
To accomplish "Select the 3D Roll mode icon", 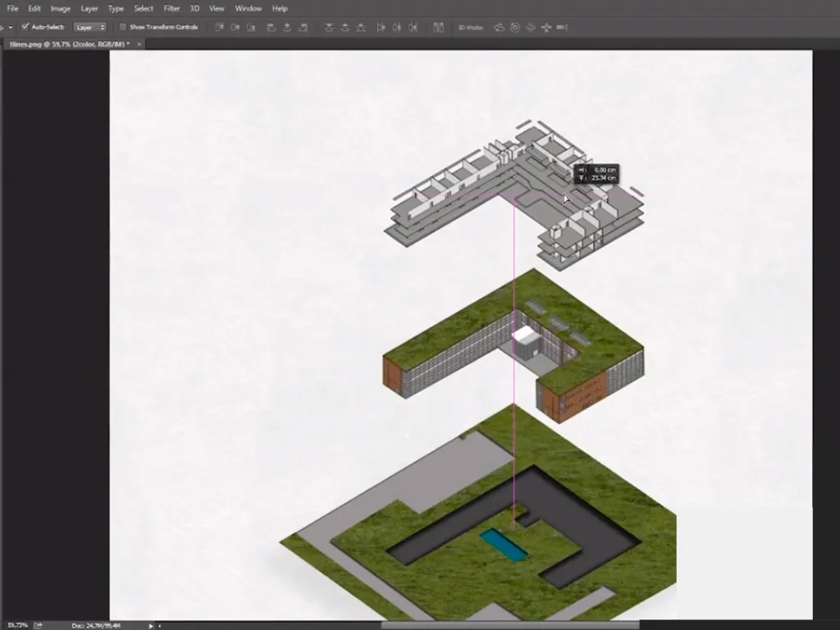I will [x=515, y=27].
